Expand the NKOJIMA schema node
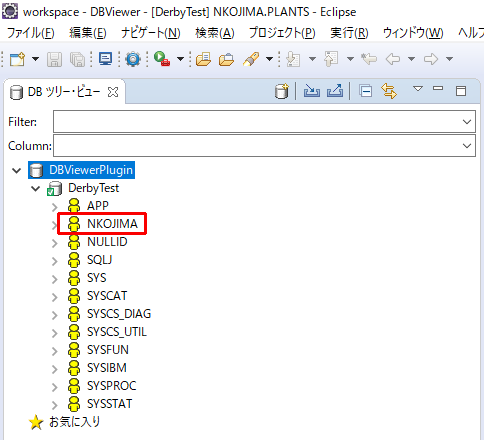Screen dimensions: 484x440 click(54, 225)
